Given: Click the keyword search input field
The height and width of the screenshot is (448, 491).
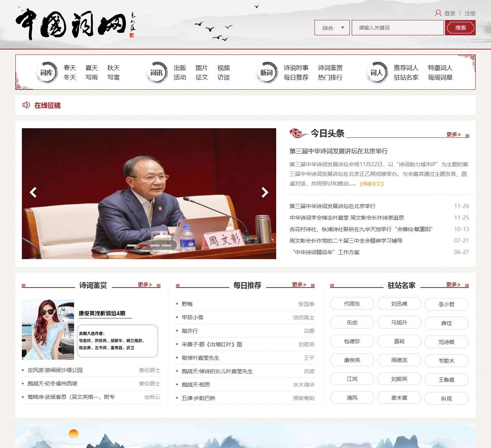Looking at the screenshot, I should point(398,28).
